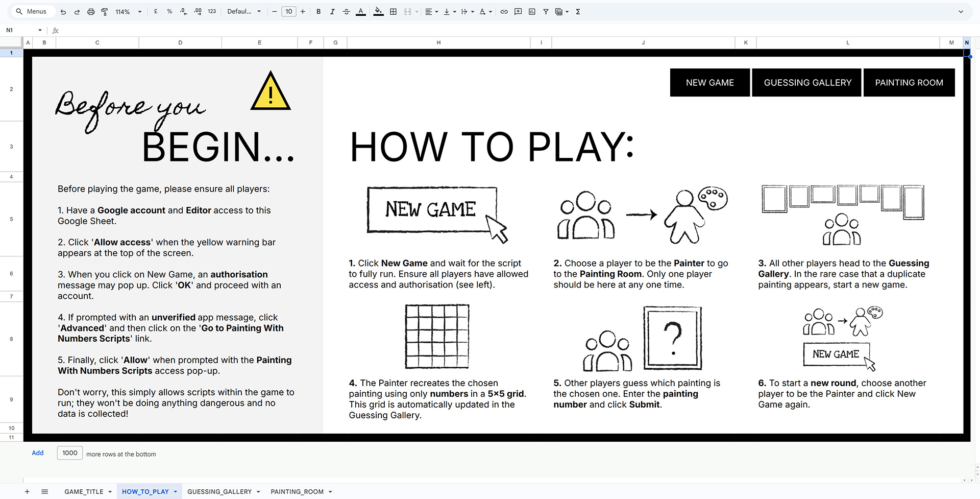This screenshot has height=499, width=980.
Task: Insert a chart from the toolbar
Action: (x=532, y=12)
